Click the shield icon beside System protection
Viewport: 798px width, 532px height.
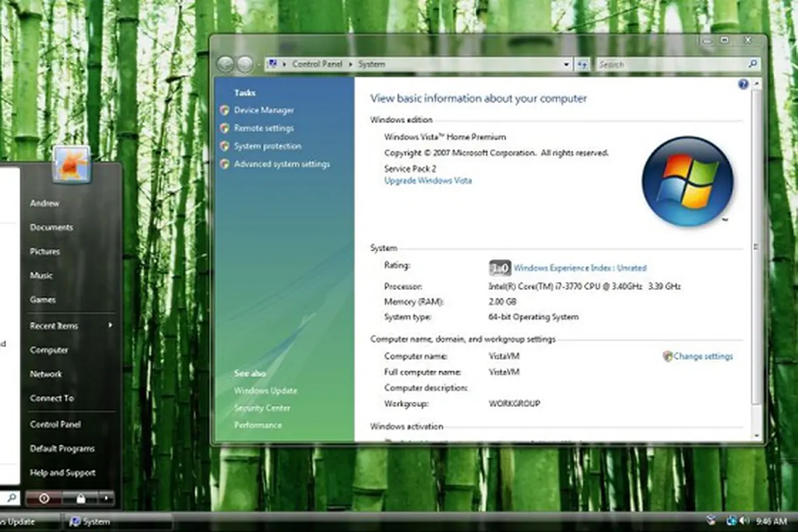[225, 146]
